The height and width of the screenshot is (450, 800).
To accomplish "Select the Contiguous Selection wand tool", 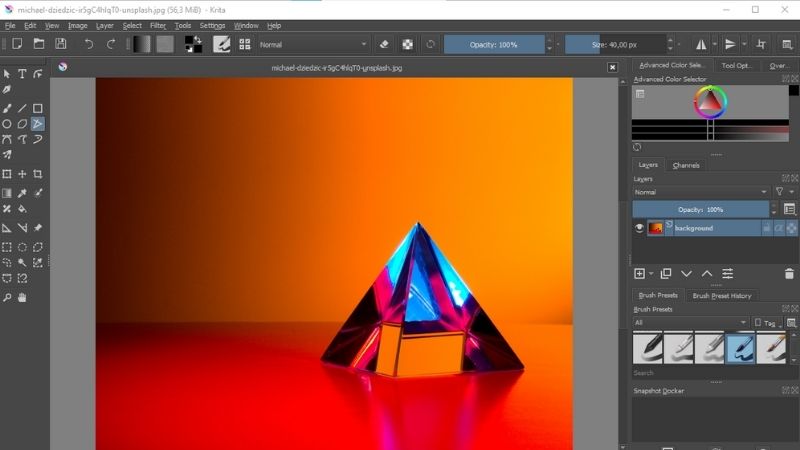I will pyautogui.click(x=22, y=263).
